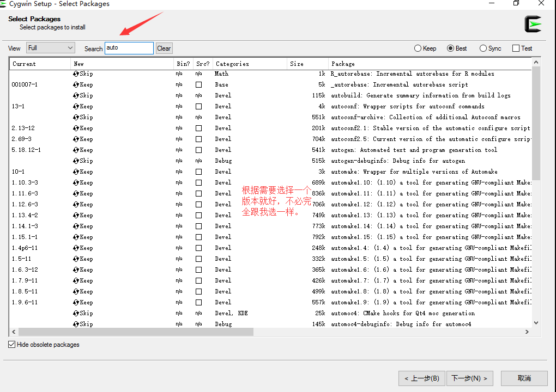Cycle the action icon for autogen

point(76,150)
